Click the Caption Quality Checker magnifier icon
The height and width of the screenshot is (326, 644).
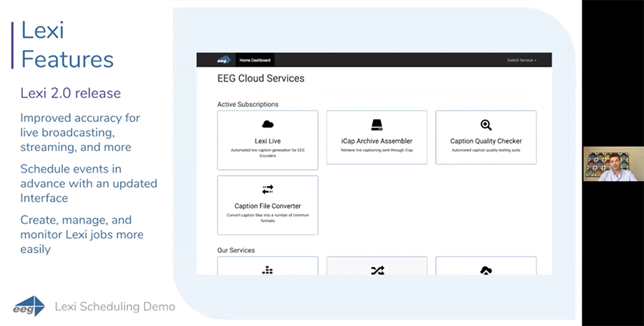pyautogui.click(x=486, y=125)
